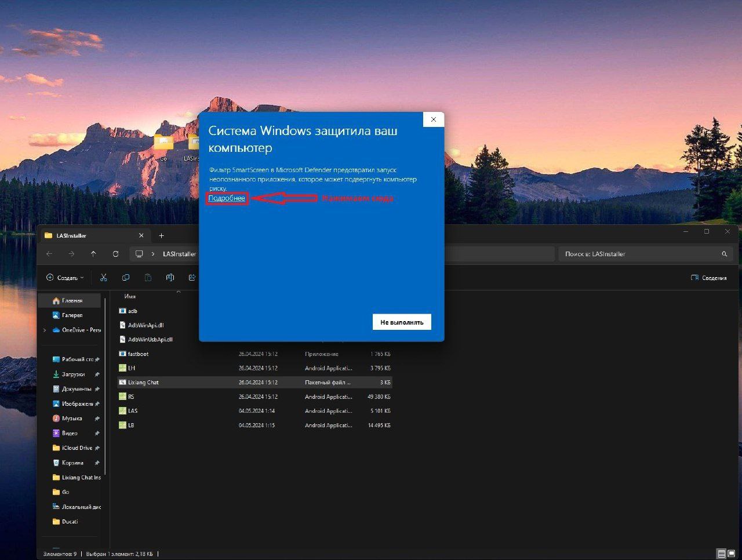The height and width of the screenshot is (560, 742).
Task: Close the LASInstaller tab
Action: click(141, 235)
